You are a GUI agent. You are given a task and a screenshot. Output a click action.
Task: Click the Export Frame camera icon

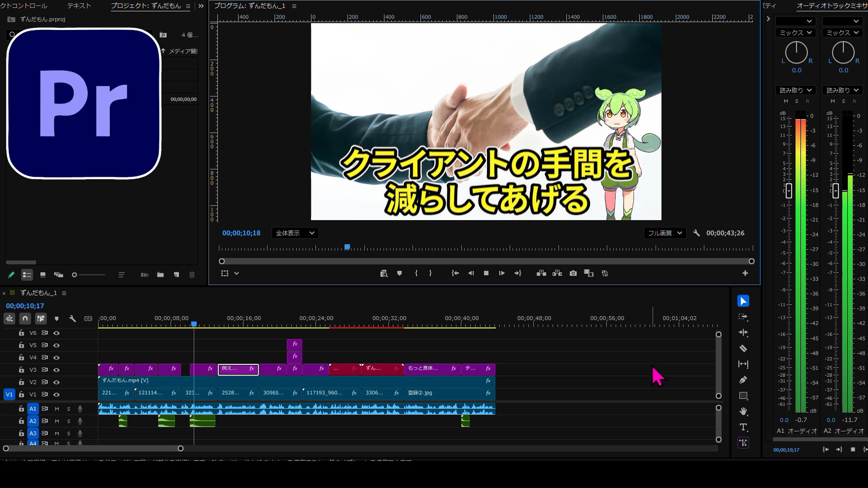[573, 273]
